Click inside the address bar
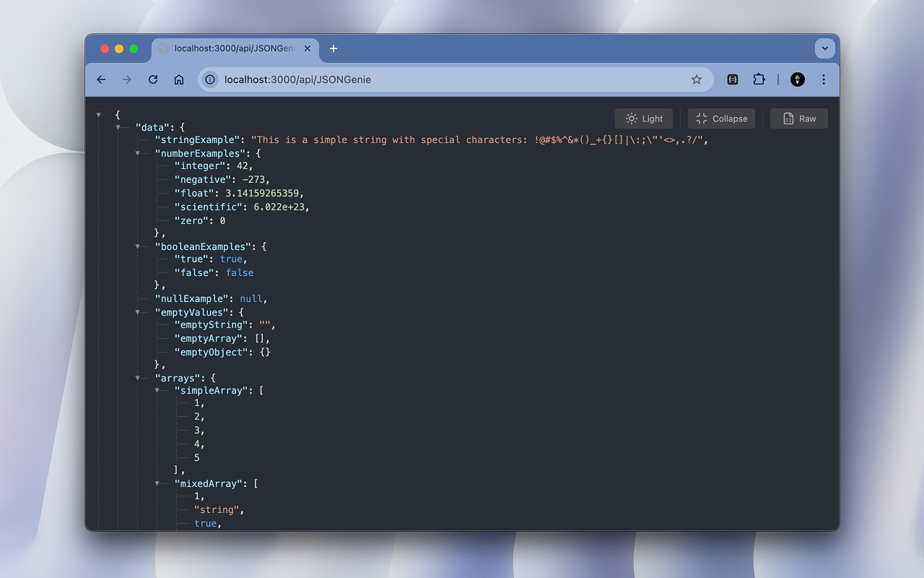This screenshot has height=578, width=924. pos(433,79)
